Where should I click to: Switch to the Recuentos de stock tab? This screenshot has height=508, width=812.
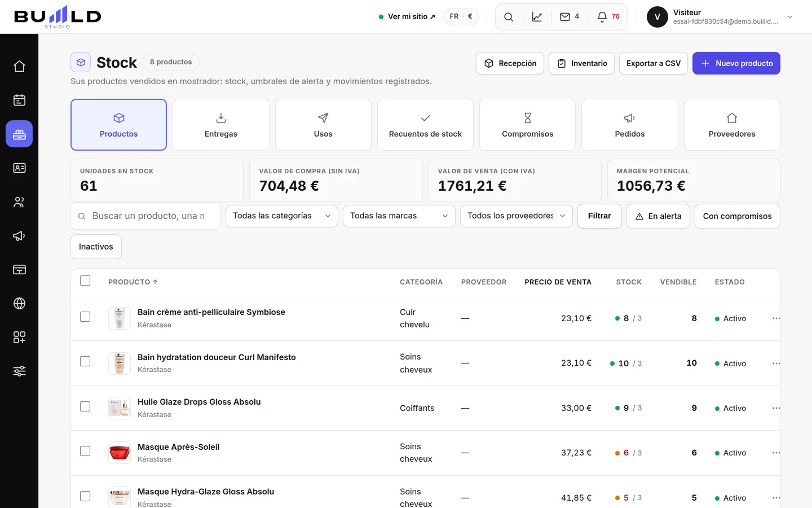pos(425,125)
